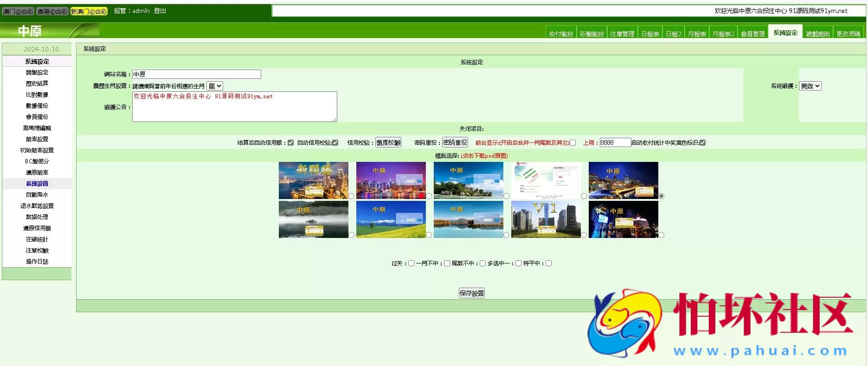Select the highlighted 系統設置 sidebar item
868x366 pixels.
tap(37, 184)
